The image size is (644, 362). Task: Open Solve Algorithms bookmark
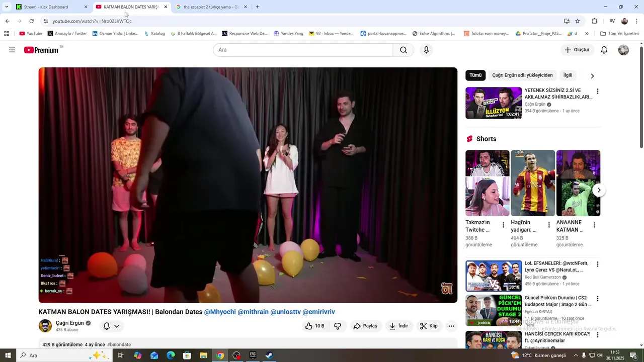pyautogui.click(x=434, y=34)
